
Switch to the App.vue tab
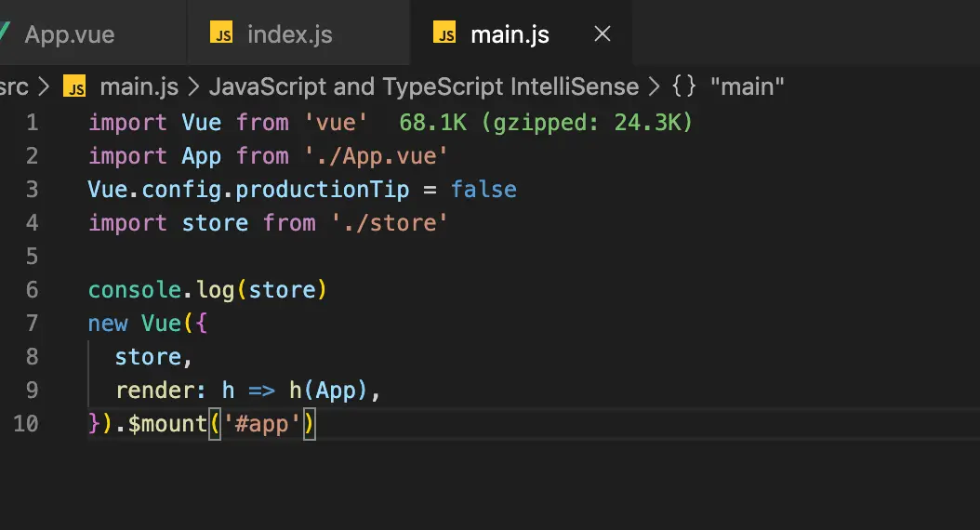coord(69,34)
